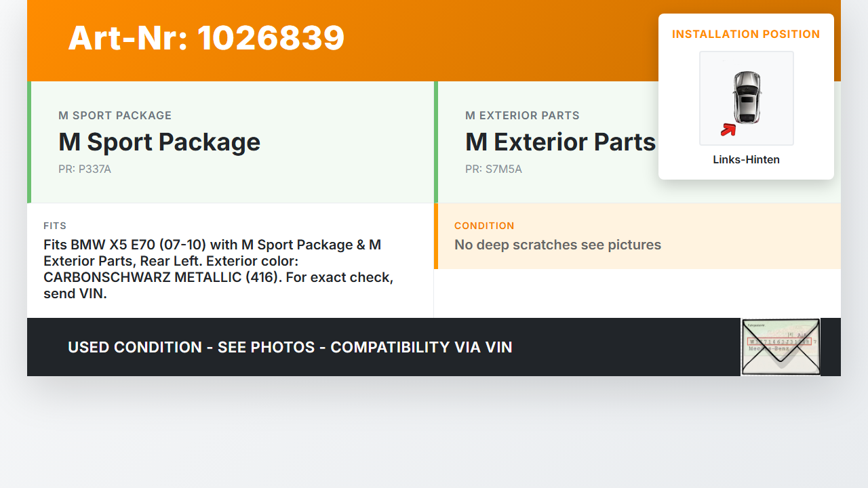The height and width of the screenshot is (488, 868).
Task: Click the envelope VIN document icon
Action: (x=781, y=347)
